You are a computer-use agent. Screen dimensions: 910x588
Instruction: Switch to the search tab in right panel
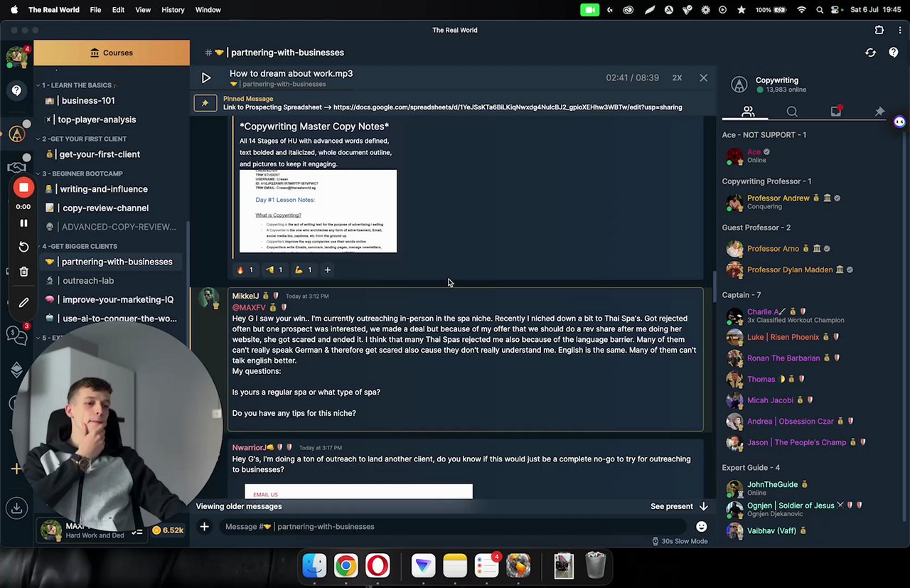pos(792,112)
